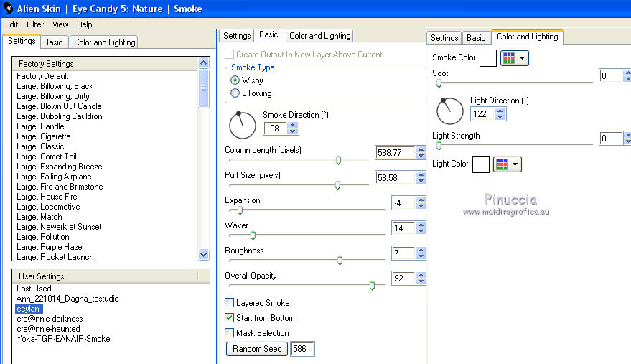Select Factory Default preset
Image resolution: width=631 pixels, height=364 pixels.
point(42,75)
